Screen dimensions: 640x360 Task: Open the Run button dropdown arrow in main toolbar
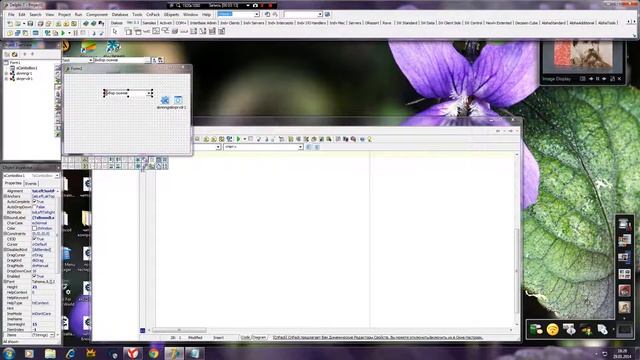(69, 33)
